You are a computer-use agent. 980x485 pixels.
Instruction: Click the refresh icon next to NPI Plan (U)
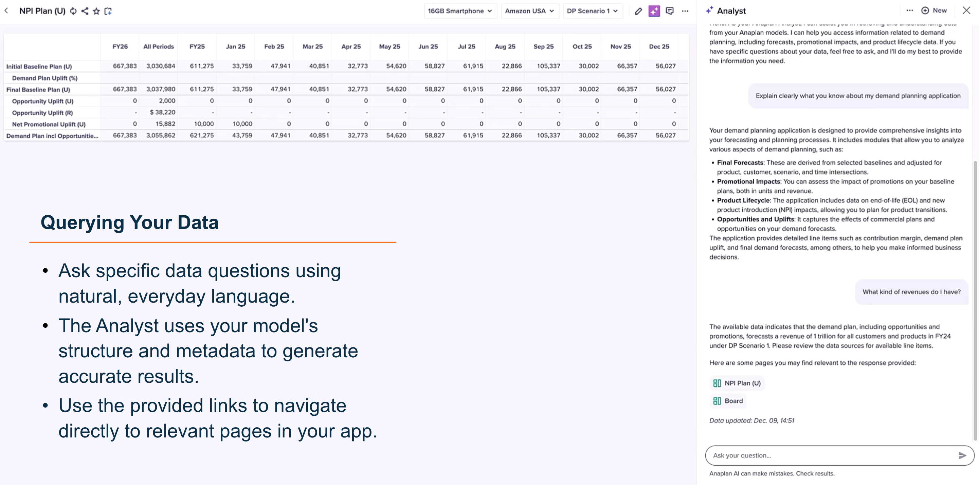click(73, 11)
